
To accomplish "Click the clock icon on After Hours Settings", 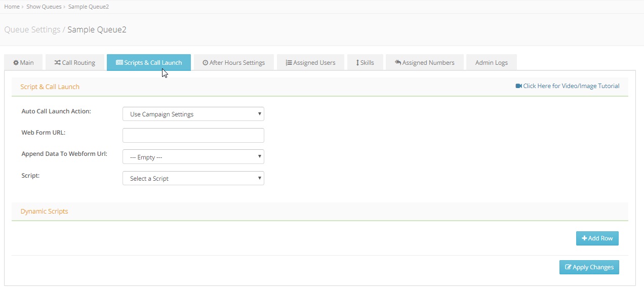I will click(205, 63).
